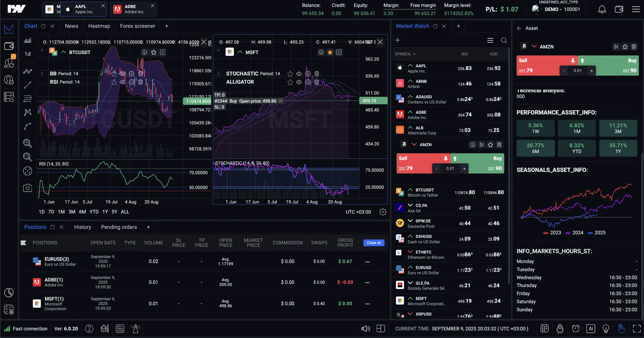The height and width of the screenshot is (338, 644).
Task: Take a chart screenshot with camera icon
Action: click(x=27, y=188)
